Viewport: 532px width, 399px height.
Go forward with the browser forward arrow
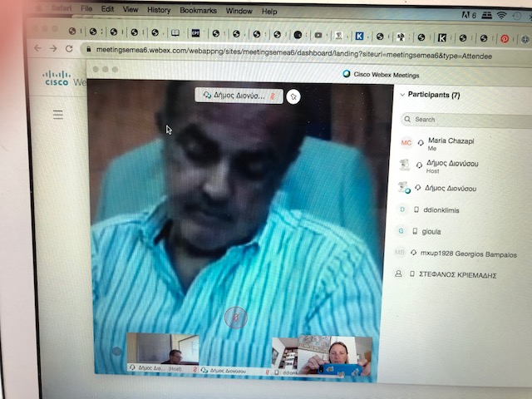tap(53, 48)
